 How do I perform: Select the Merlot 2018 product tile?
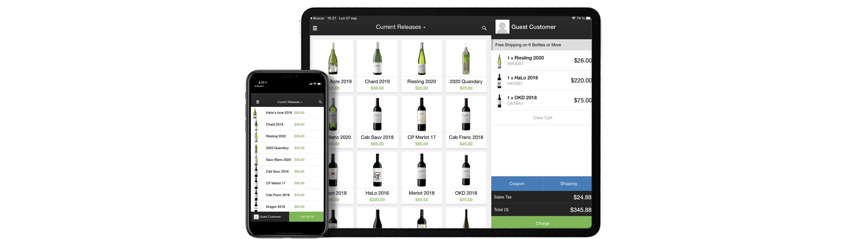pyautogui.click(x=422, y=177)
